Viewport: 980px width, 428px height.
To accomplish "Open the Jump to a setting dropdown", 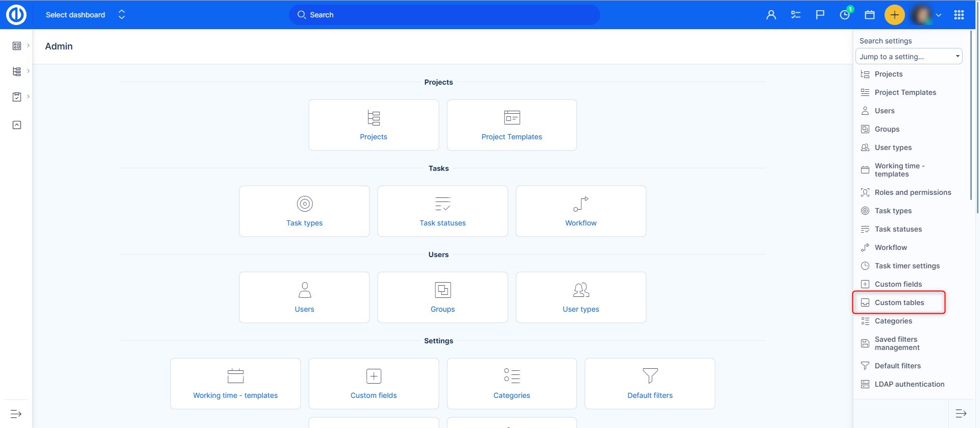I will pyautogui.click(x=909, y=57).
